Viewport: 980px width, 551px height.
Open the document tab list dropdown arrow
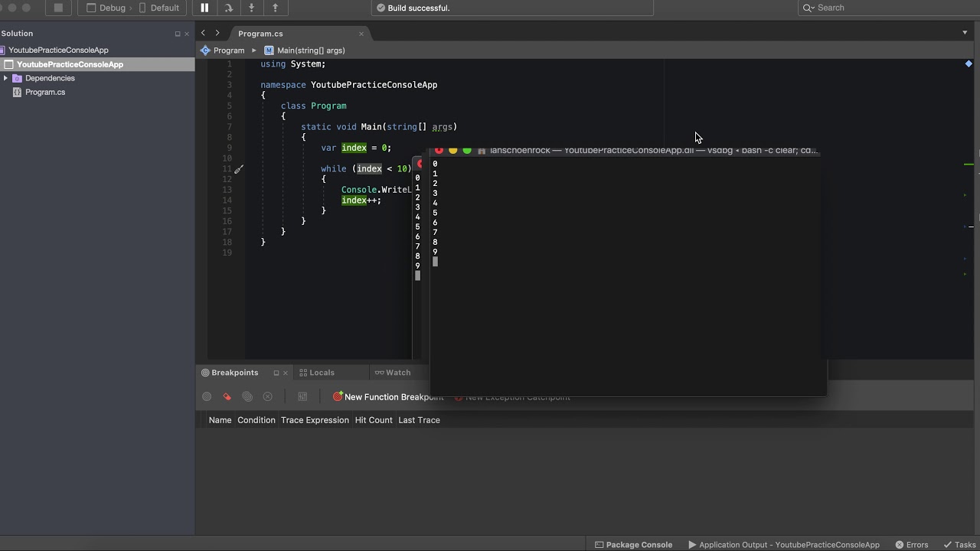click(965, 33)
